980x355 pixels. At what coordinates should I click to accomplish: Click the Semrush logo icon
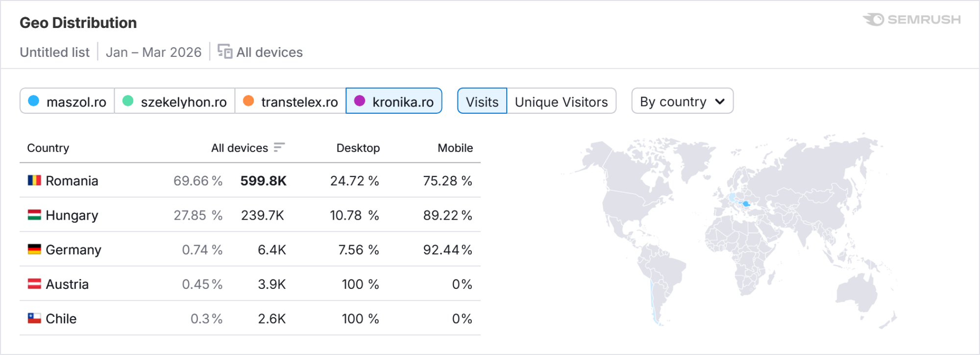pos(874,20)
